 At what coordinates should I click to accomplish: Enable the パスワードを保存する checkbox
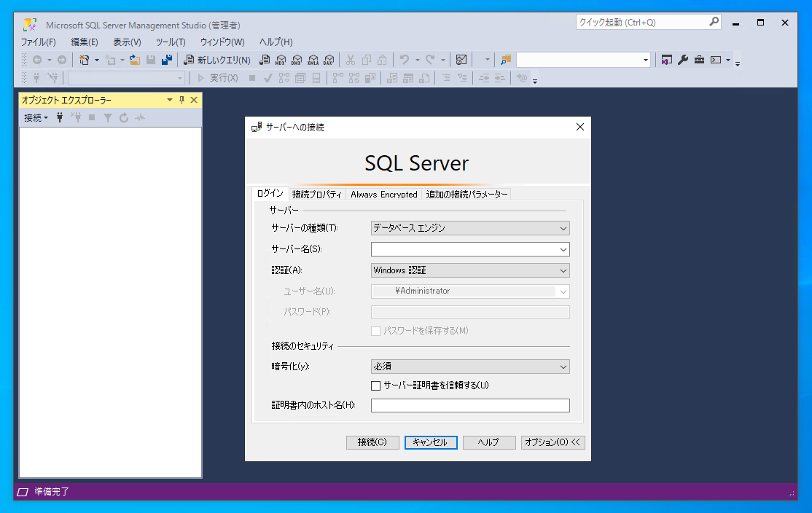[x=376, y=331]
